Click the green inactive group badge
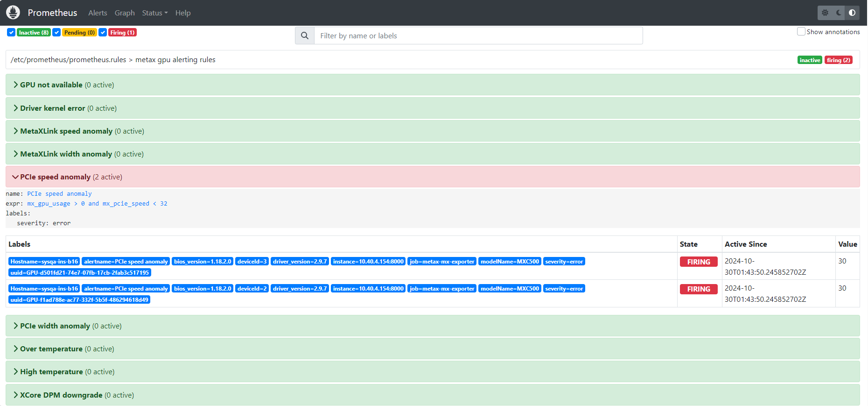Viewport: 868px width, 406px height. tap(809, 60)
